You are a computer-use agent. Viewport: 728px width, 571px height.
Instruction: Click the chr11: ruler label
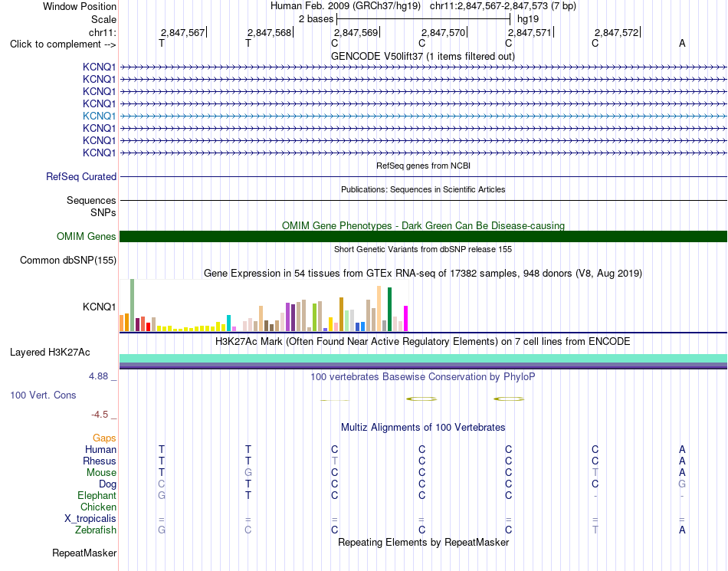point(102,32)
